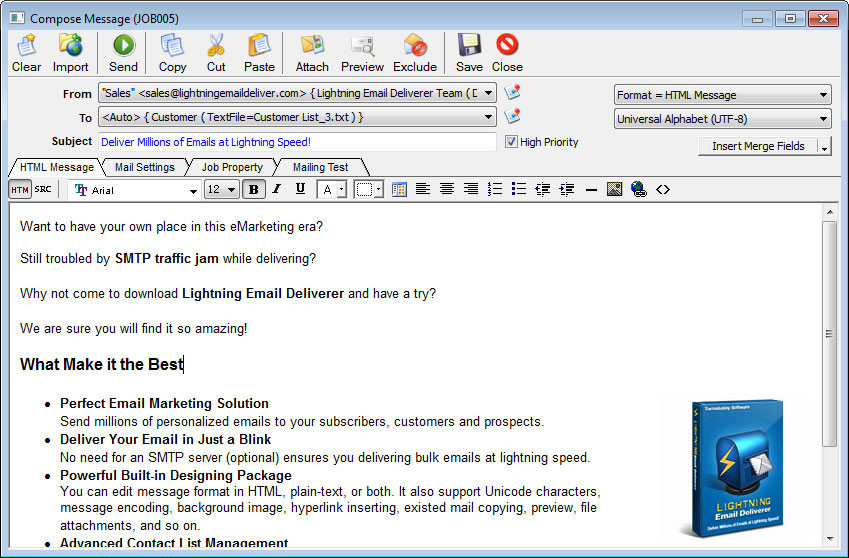Click the text 'Powerful Built-in Designing Package'
This screenshot has height=558, width=849.
coord(175,475)
